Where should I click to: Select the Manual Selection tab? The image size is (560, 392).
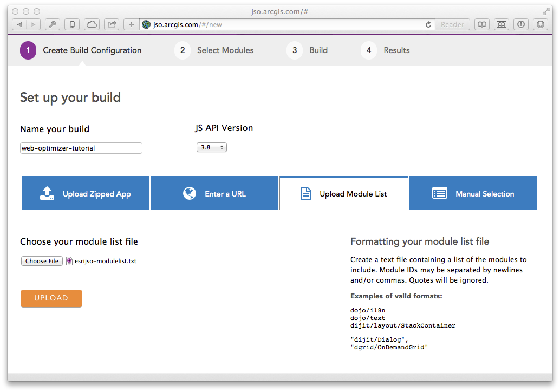coord(473,193)
